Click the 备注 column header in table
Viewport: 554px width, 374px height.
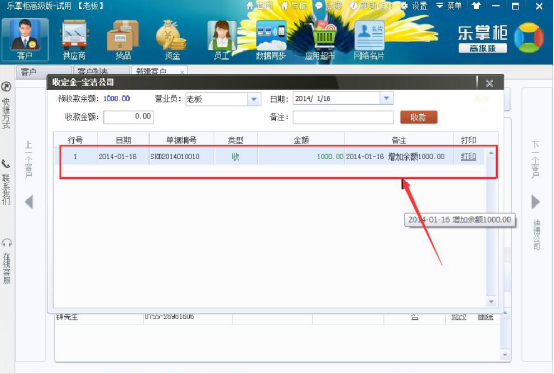coord(399,140)
